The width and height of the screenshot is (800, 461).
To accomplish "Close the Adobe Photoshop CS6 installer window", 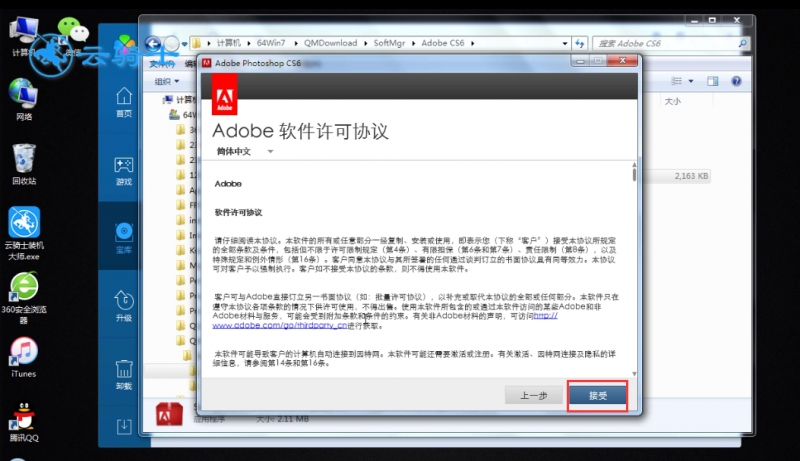I will pos(622,61).
